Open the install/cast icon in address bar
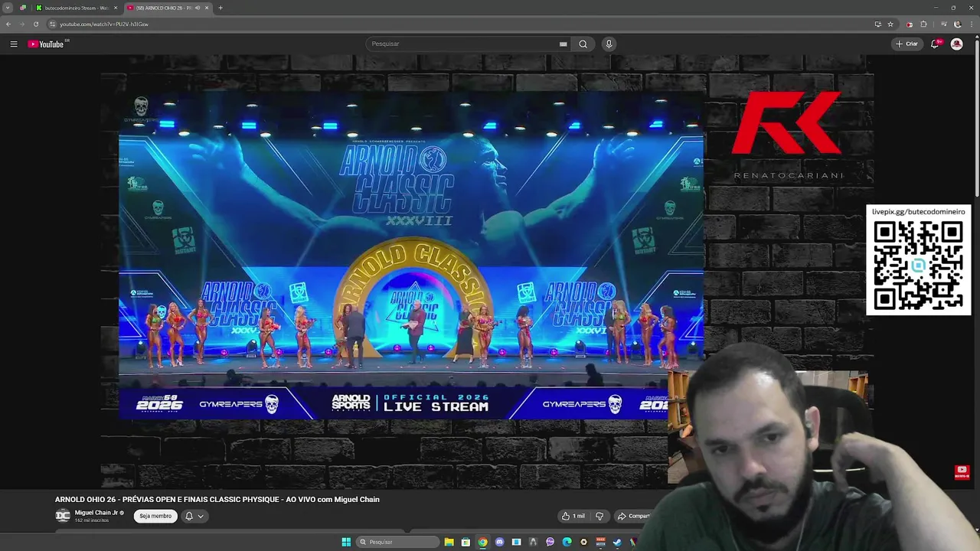 [x=877, y=24]
